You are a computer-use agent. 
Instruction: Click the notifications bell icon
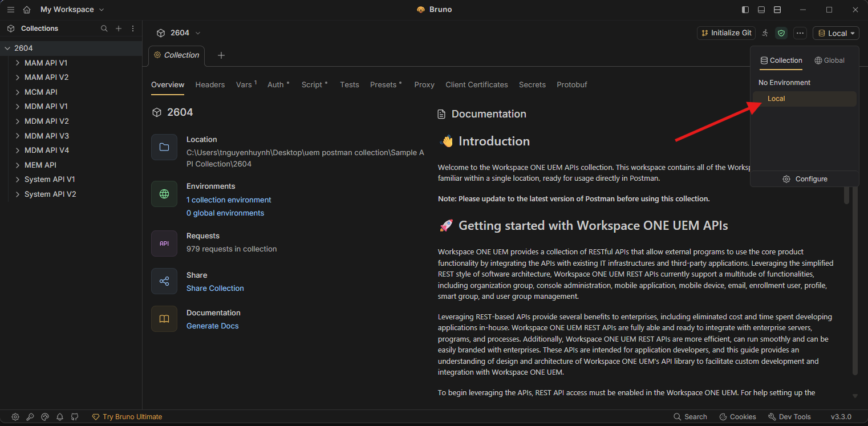[x=60, y=417]
